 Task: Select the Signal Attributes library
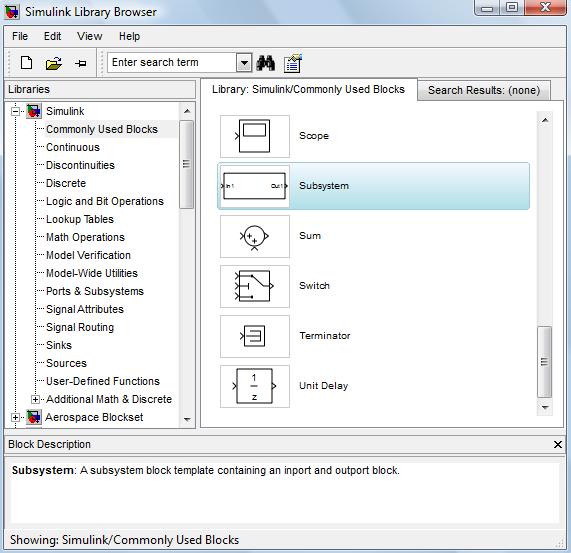[85, 309]
